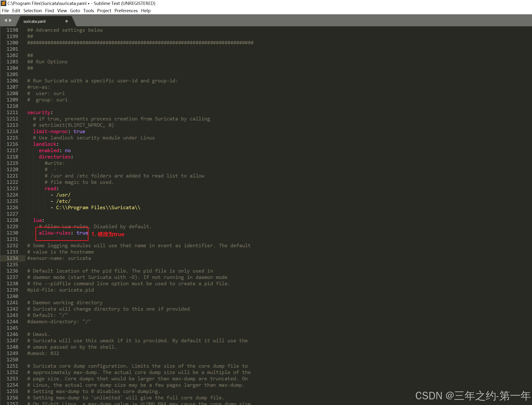Screen dimensions: 532x405
Task: Click line number 1211 in the gutter
Action: click(12, 112)
